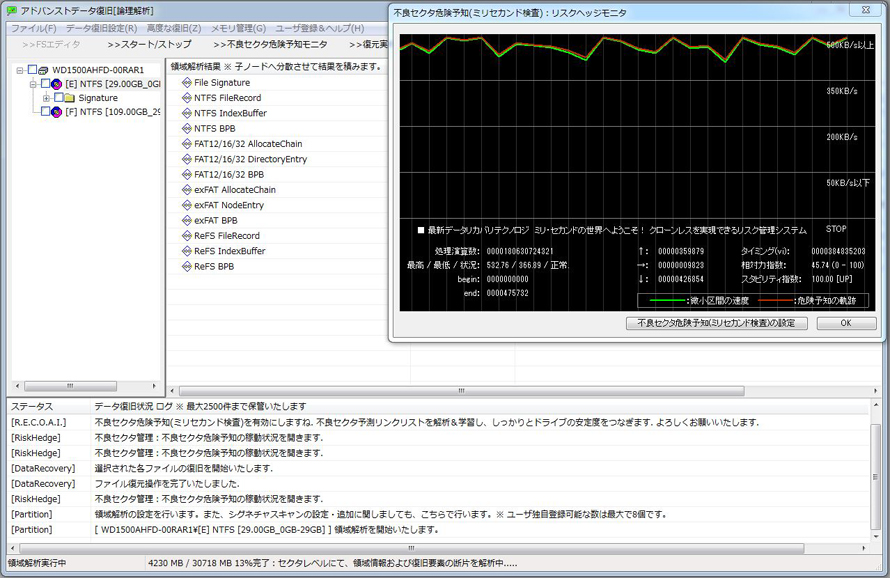Click the File Signature diamond icon

(x=187, y=82)
